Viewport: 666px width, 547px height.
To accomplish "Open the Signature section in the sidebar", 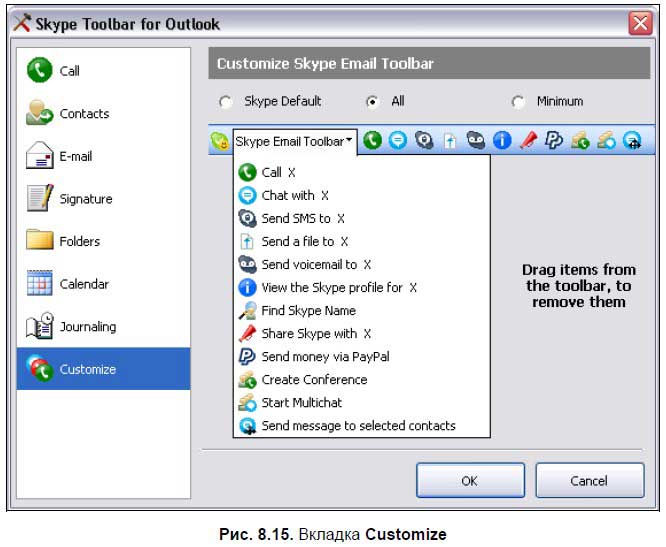I will (104, 199).
